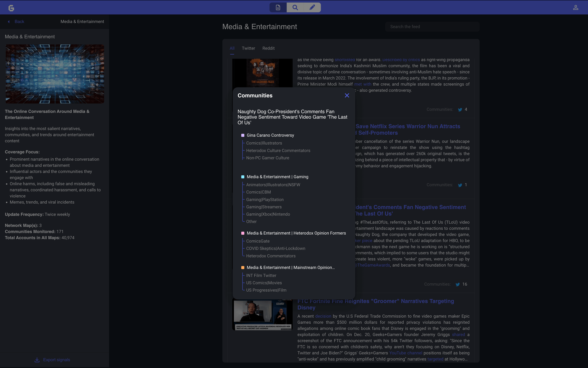Image resolution: width=588 pixels, height=368 pixels.
Task: Click Twitter bird icon beside count 4
Action: pos(460,109)
